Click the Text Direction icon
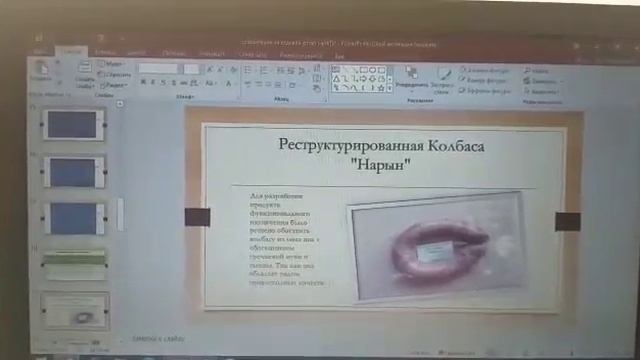The height and width of the screenshot is (360, 640). tap(317, 68)
